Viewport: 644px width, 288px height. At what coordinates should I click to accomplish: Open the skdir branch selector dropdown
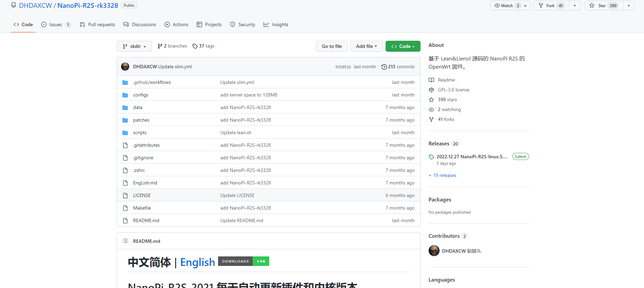[134, 46]
